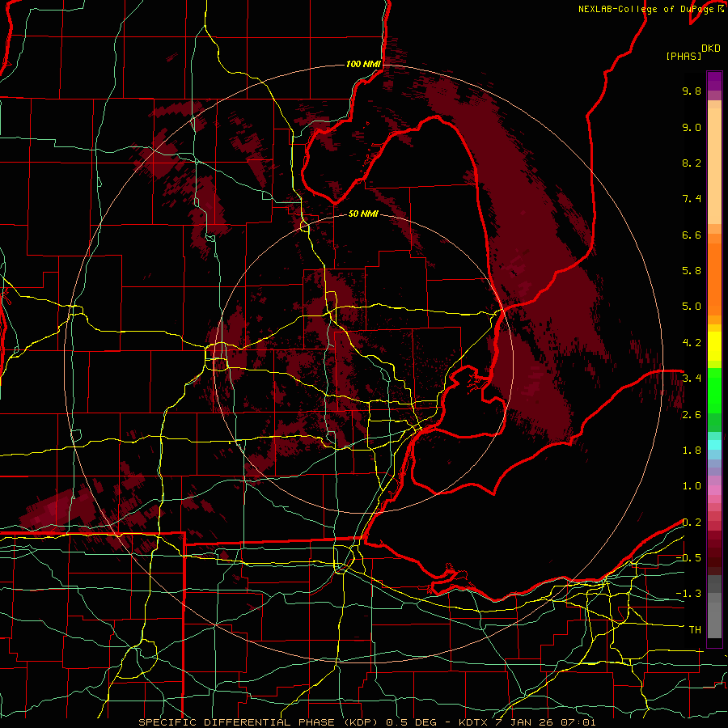
Task: Click the TH threshold label
Action: click(x=695, y=630)
